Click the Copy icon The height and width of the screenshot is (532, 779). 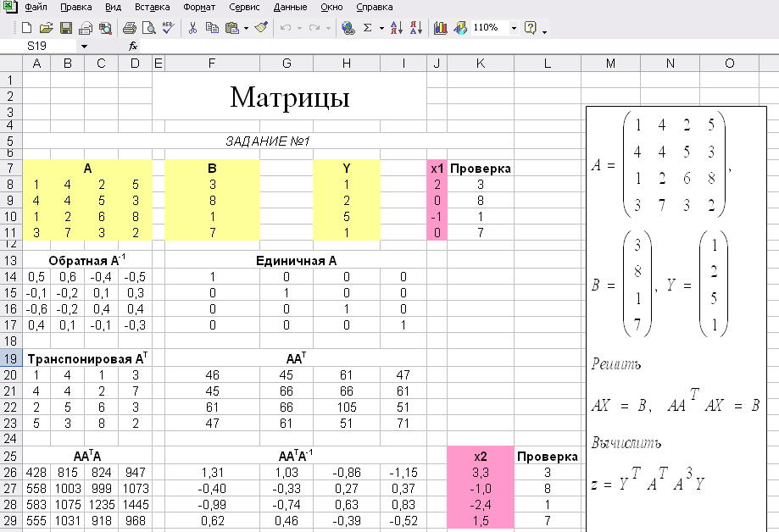coord(212,28)
